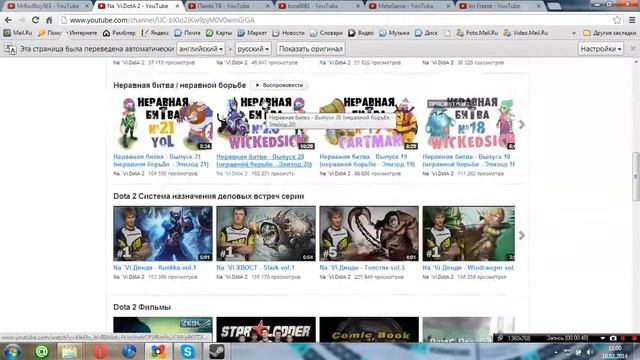The width and height of the screenshot is (640, 360).
Task: Click the taskbar volume speaker icon
Action: click(589, 352)
